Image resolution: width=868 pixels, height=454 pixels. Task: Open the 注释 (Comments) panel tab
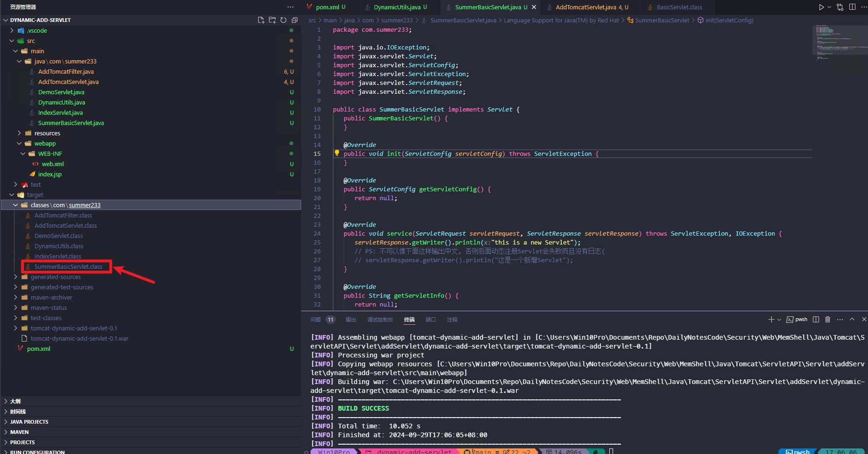(x=452, y=320)
